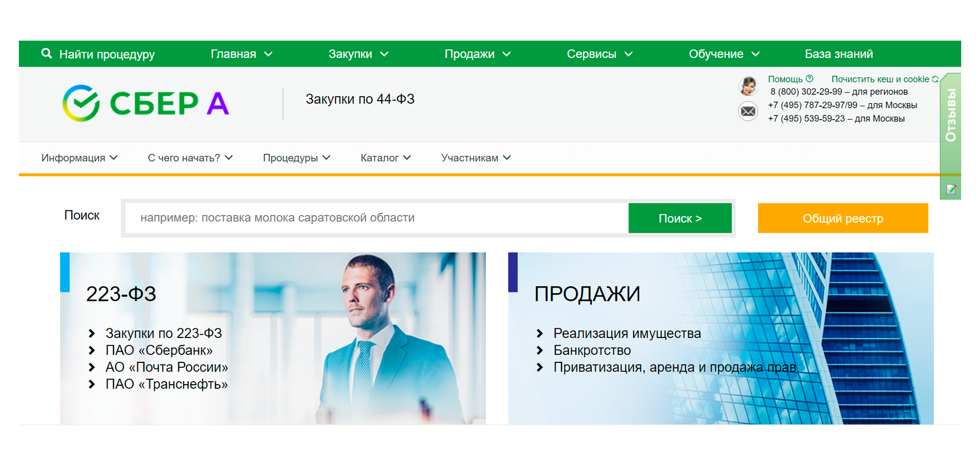Expand the Обучение dropdown menu

[x=724, y=54]
